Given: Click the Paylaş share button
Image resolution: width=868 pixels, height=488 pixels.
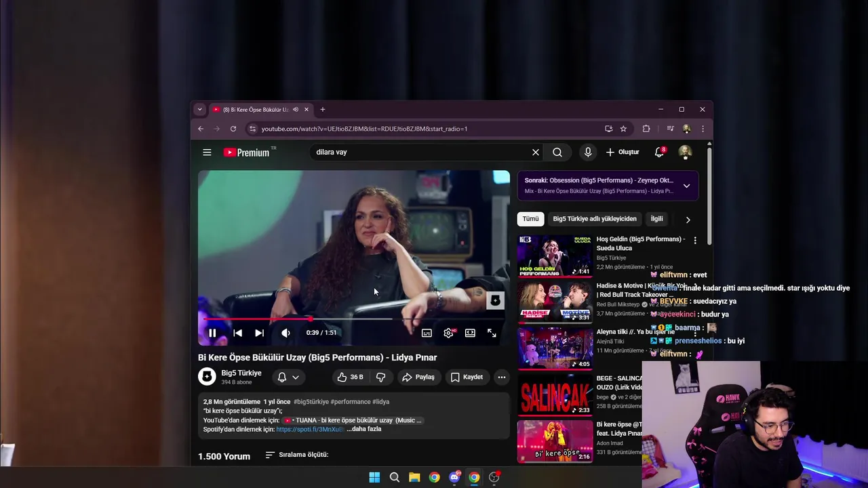Looking at the screenshot, I should 418,377.
